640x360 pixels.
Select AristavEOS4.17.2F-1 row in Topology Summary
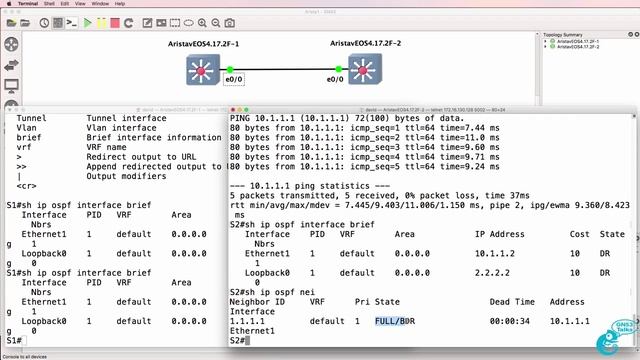coord(578,41)
